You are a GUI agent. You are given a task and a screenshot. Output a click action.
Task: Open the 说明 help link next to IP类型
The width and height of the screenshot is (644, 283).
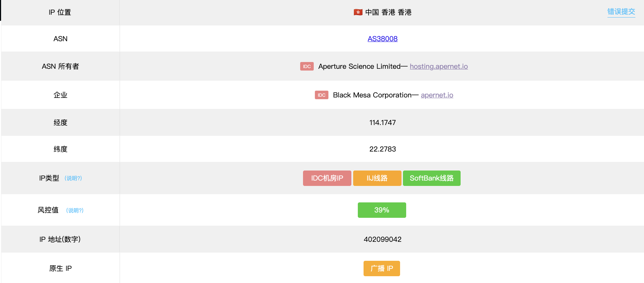(73, 178)
